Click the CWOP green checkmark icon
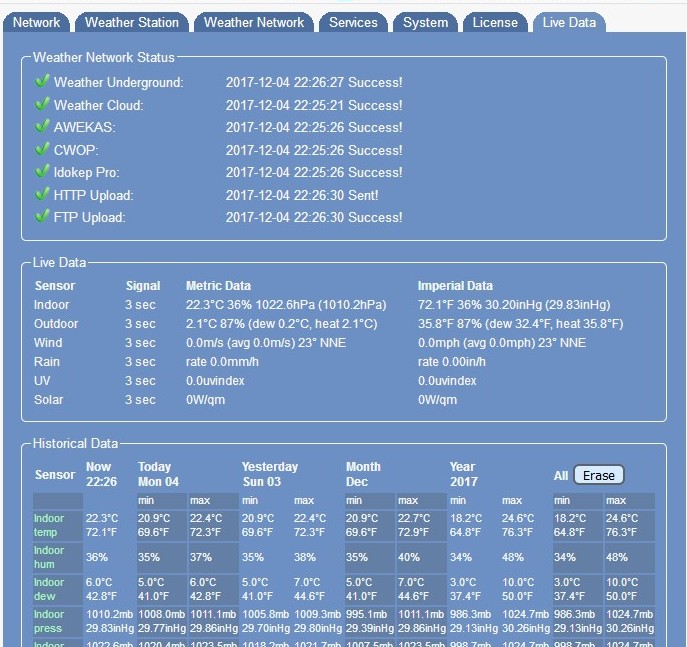The image size is (687, 647). [42, 149]
